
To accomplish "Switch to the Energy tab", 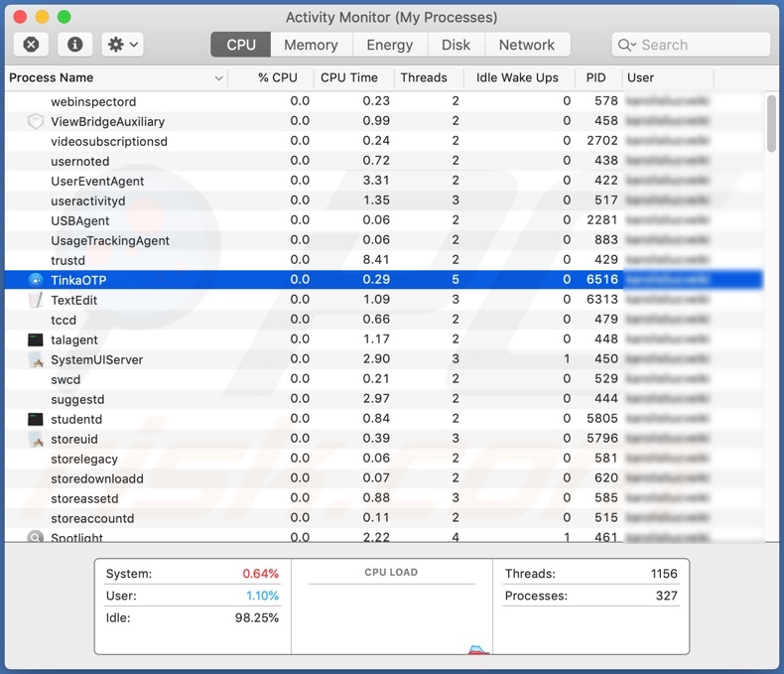I will [x=389, y=45].
